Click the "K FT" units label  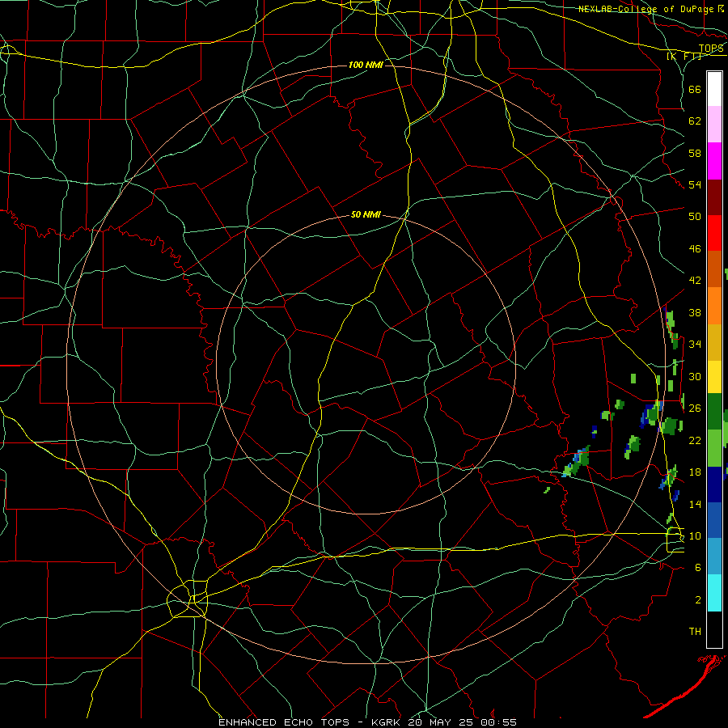click(684, 57)
